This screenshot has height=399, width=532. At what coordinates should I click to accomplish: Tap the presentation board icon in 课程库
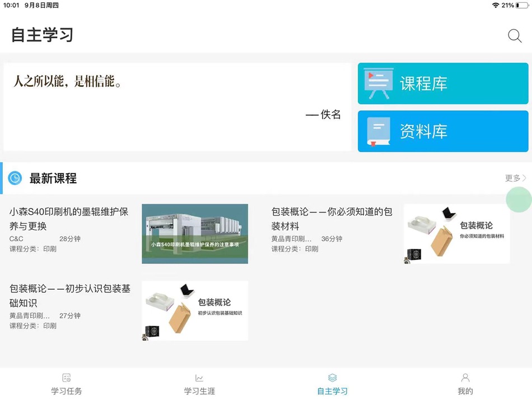[x=379, y=83]
